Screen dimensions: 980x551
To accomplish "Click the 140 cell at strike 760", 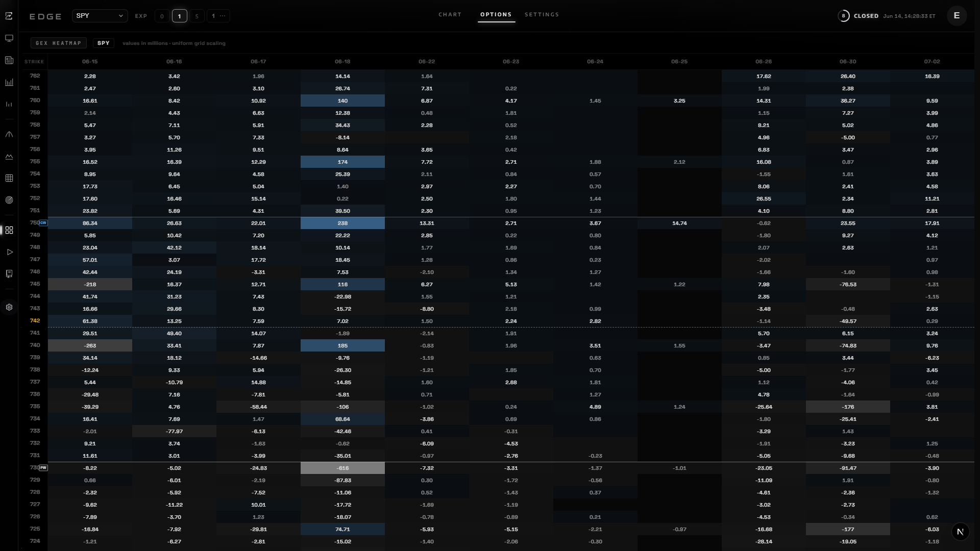I will pos(342,101).
